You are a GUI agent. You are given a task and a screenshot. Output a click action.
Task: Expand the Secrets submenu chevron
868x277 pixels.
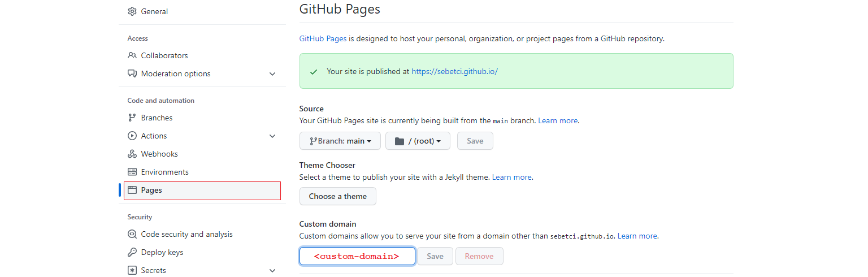pos(272,271)
